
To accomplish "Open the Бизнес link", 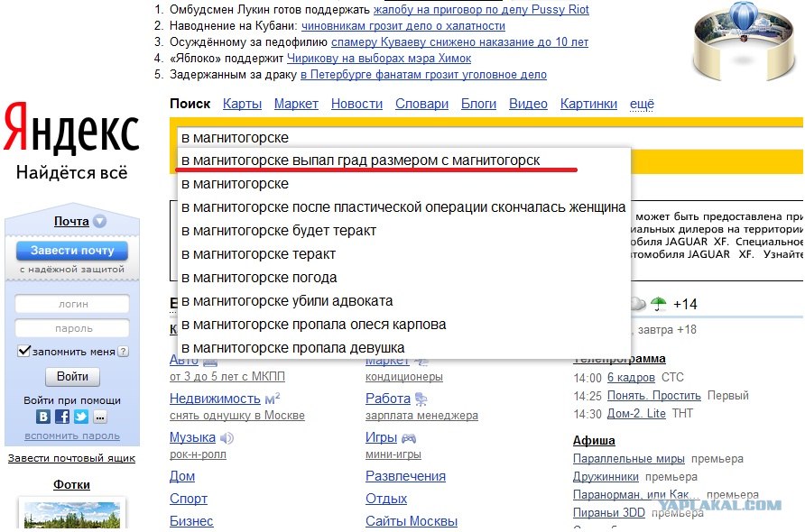I will (x=191, y=521).
